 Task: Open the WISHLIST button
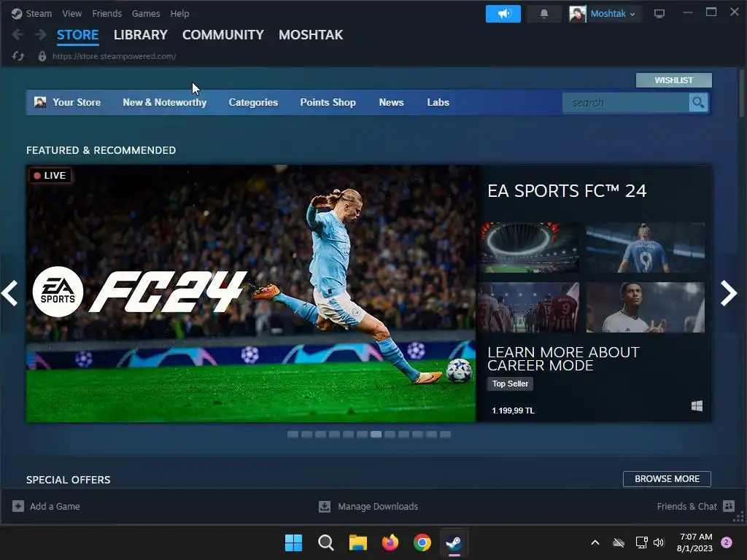[x=673, y=80]
